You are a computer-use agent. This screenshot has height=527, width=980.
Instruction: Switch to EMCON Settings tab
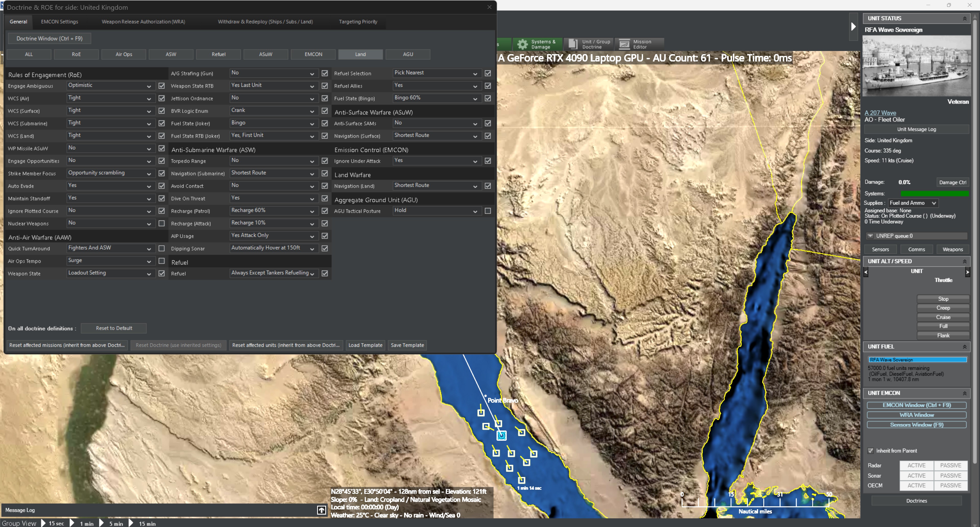(x=59, y=22)
